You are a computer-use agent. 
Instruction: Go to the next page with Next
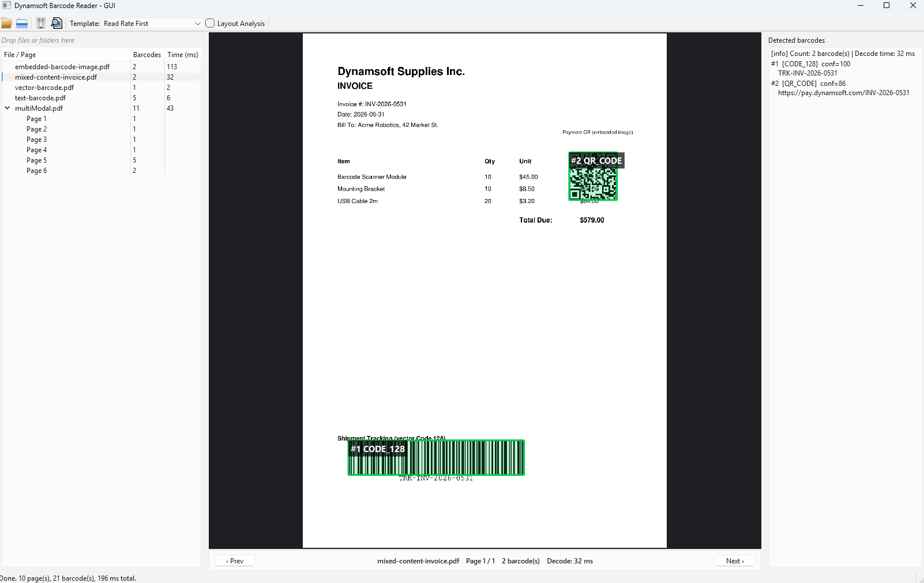(735, 561)
